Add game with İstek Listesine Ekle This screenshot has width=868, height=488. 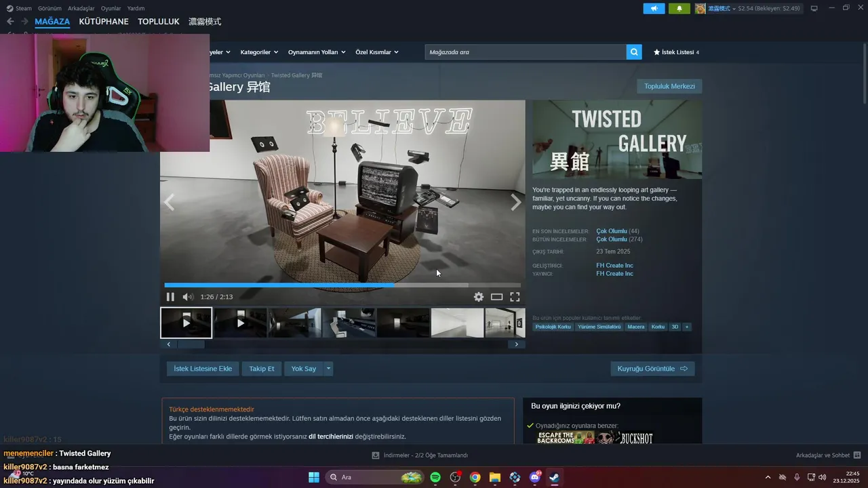[x=203, y=369]
